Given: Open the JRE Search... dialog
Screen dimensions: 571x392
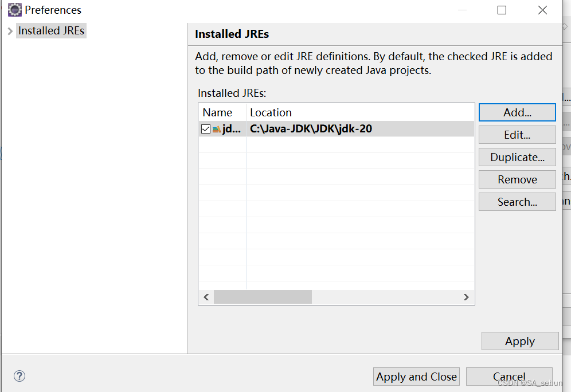Looking at the screenshot, I should pyautogui.click(x=517, y=202).
